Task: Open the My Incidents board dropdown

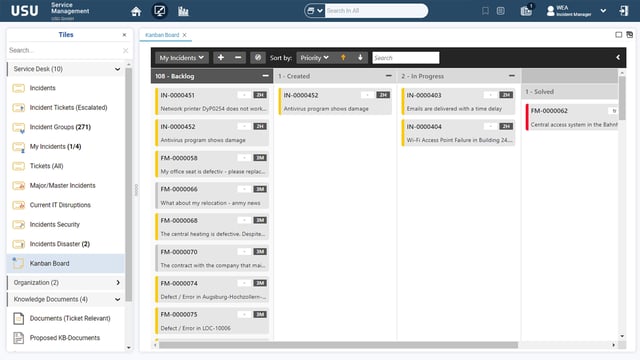Action: [182, 58]
